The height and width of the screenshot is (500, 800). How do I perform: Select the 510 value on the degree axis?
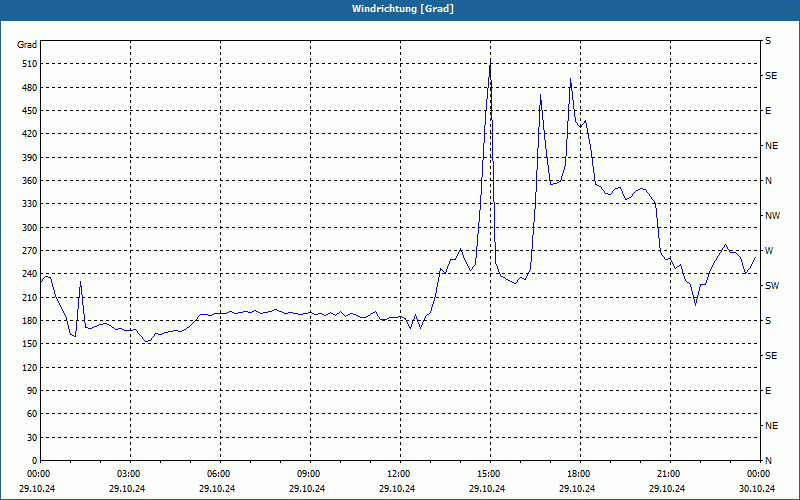30,64
